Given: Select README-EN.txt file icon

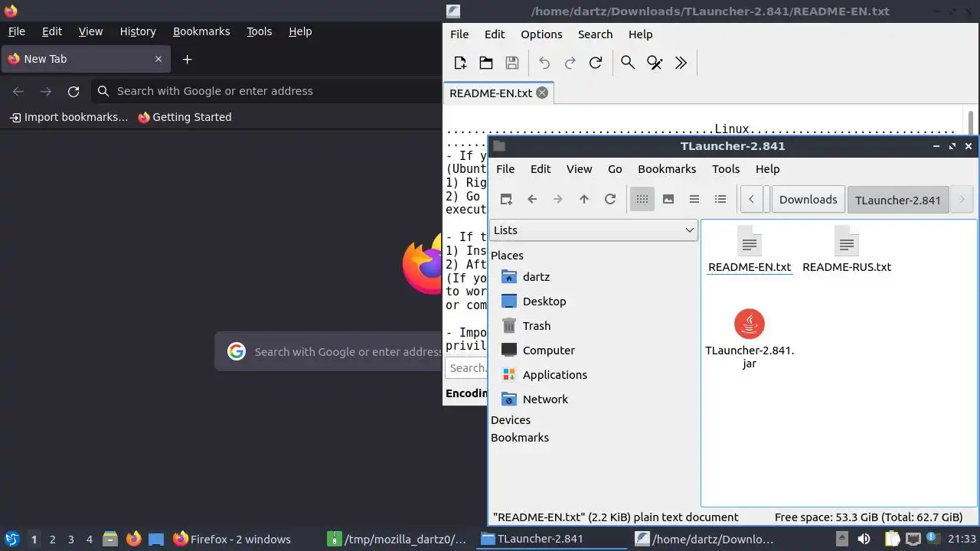Looking at the screenshot, I should click(x=750, y=243).
